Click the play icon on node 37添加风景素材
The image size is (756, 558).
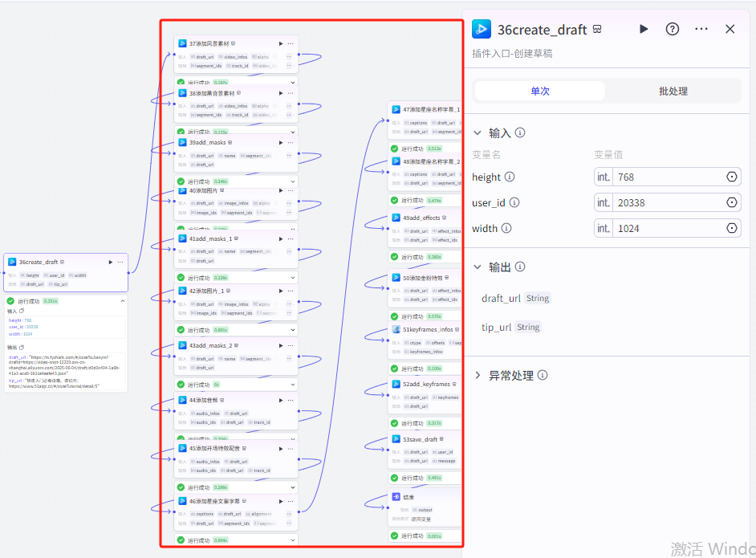pos(282,43)
